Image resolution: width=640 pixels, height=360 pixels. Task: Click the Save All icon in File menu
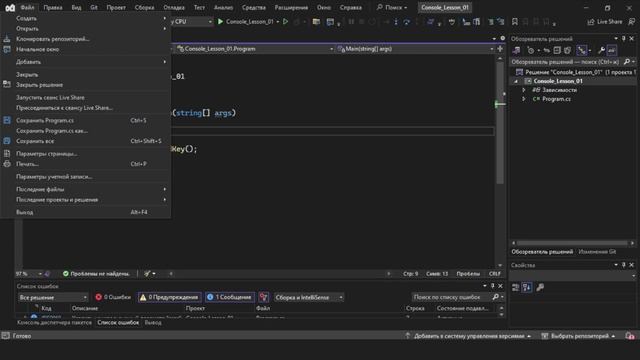click(x=7, y=141)
